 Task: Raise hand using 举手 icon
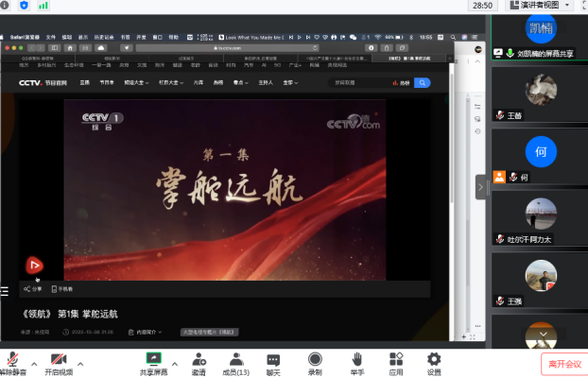[x=357, y=361]
